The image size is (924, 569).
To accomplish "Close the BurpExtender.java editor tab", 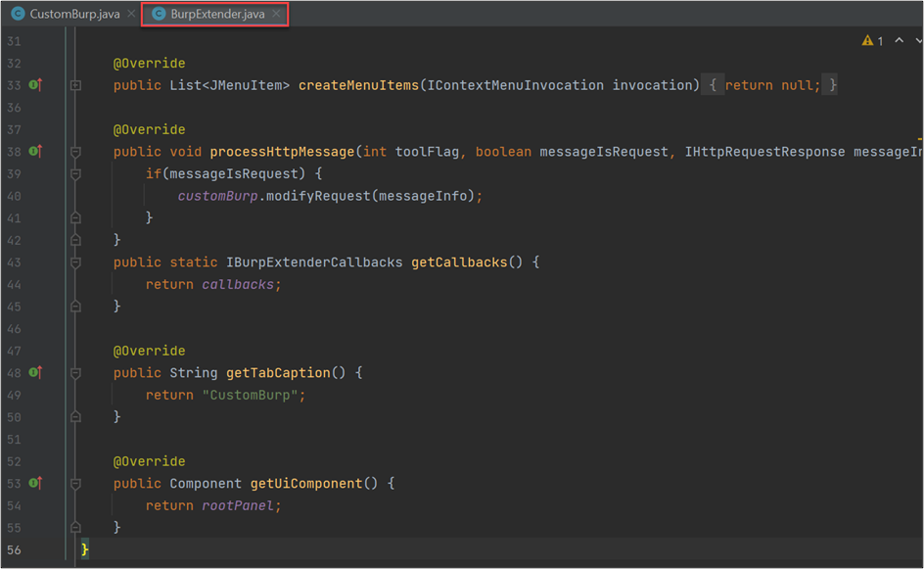I will [277, 15].
